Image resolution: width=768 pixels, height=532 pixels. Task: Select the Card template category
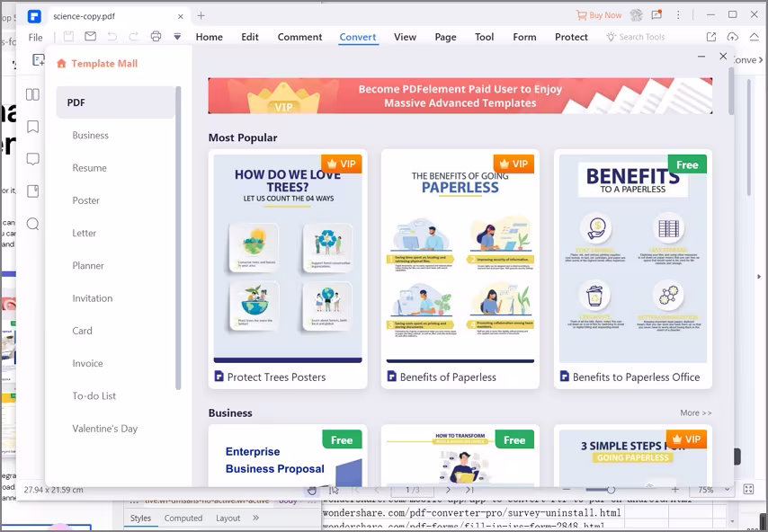tap(83, 331)
